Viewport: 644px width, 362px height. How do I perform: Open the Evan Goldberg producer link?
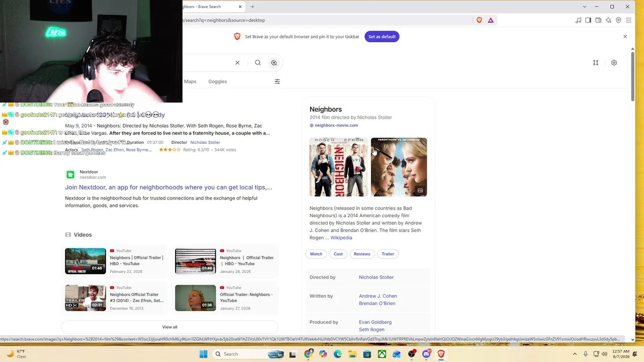[375, 322]
